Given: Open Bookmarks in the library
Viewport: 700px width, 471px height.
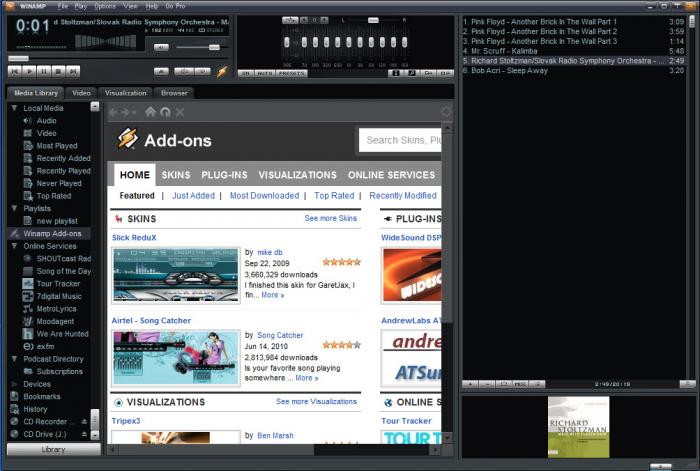Looking at the screenshot, I should (42, 396).
